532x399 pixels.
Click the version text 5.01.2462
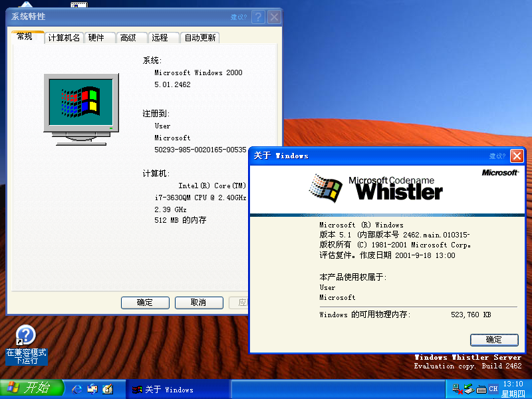tap(172, 84)
